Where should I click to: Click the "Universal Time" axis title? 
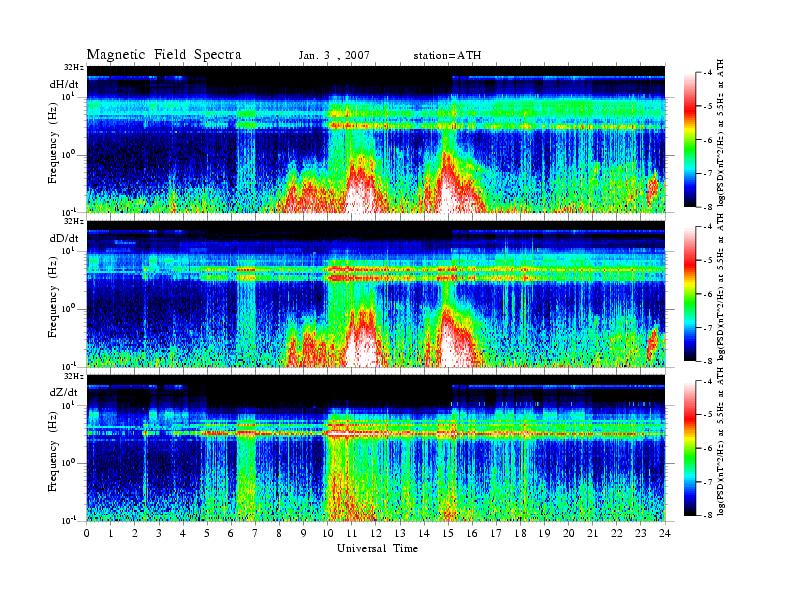377,548
